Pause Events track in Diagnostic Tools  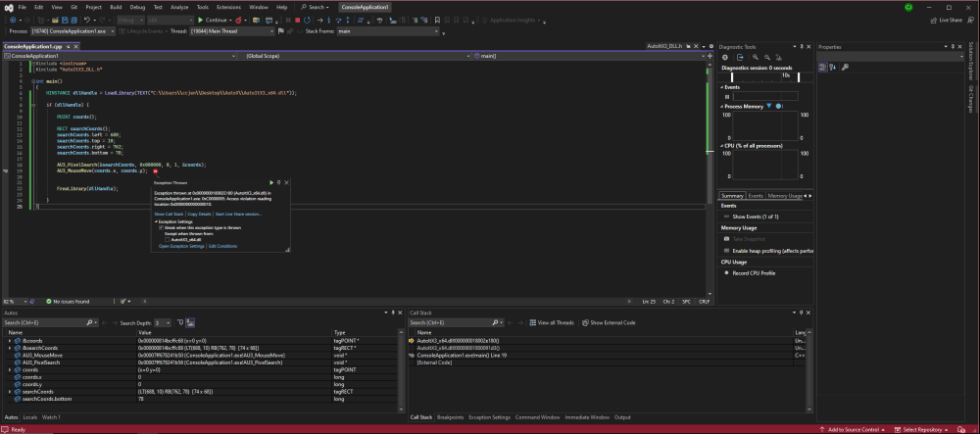(727, 97)
